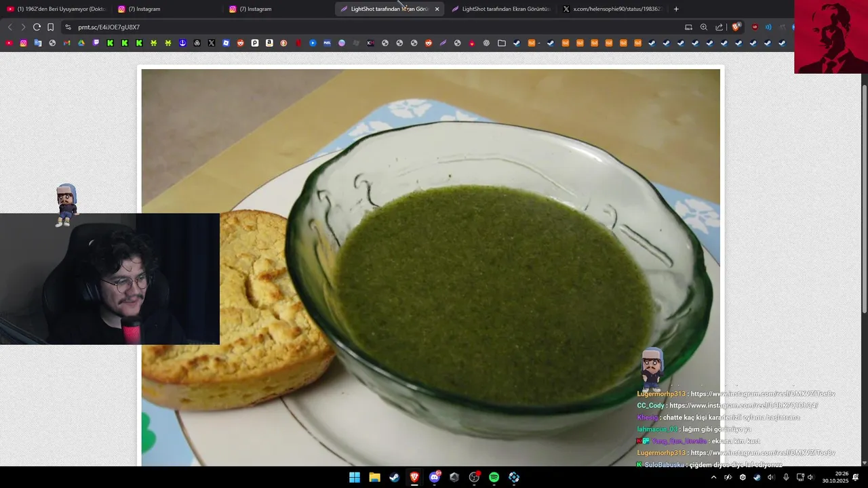Open Discord from taskbar

click(435, 477)
